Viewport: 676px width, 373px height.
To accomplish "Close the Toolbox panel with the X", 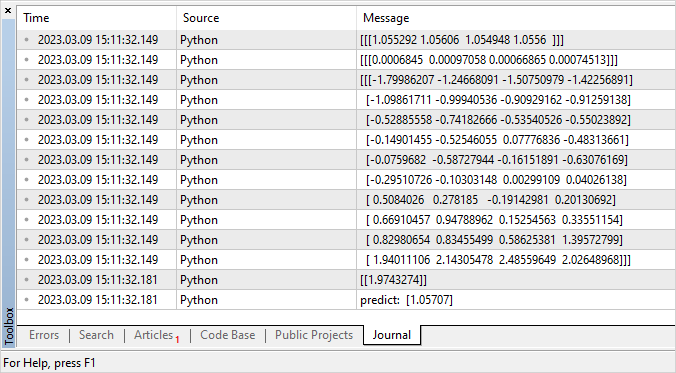I will click(8, 11).
